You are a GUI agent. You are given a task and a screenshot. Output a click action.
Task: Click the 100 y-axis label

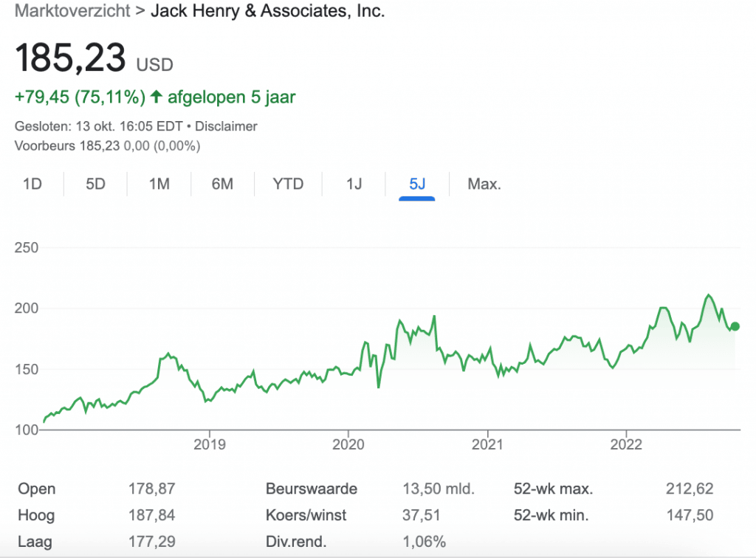click(x=27, y=430)
